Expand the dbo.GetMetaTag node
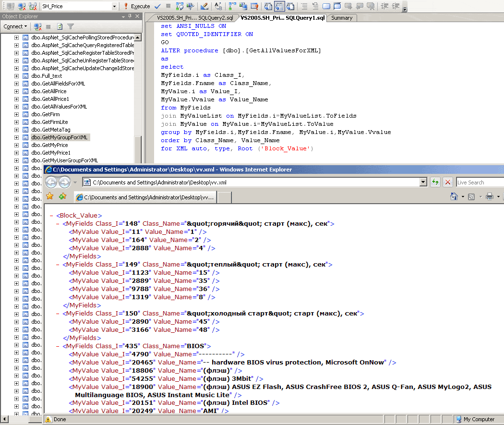This screenshot has width=504, height=425. pos(16,130)
